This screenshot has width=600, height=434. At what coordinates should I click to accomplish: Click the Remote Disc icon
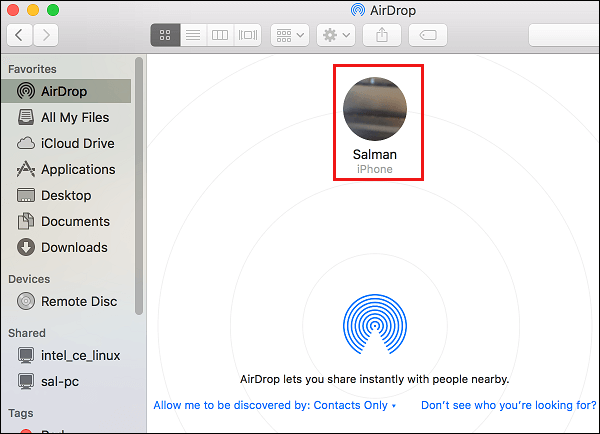(x=26, y=301)
